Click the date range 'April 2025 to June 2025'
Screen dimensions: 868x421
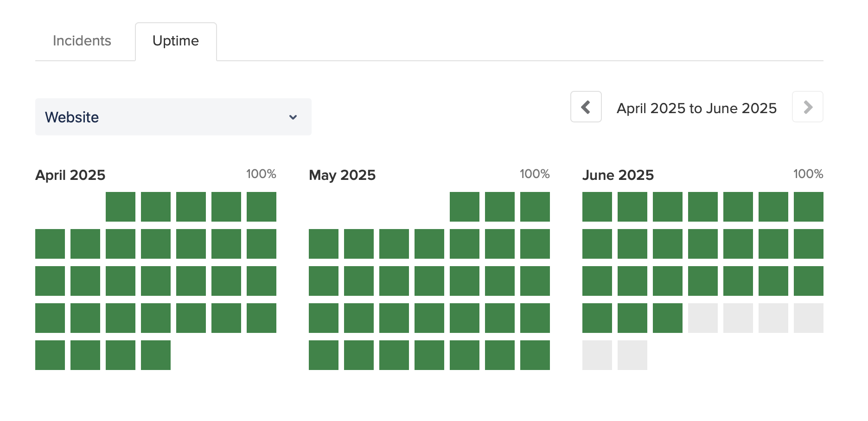coord(696,108)
